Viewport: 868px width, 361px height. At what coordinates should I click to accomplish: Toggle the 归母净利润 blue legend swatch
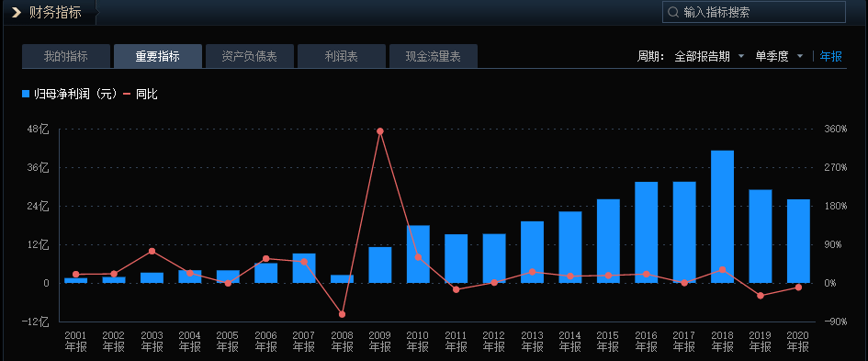(26, 94)
